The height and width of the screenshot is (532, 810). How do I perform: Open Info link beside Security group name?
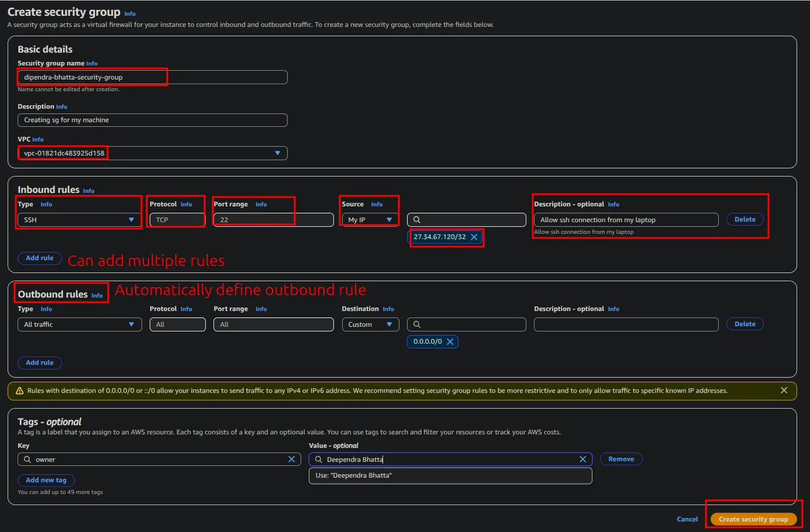(92, 64)
